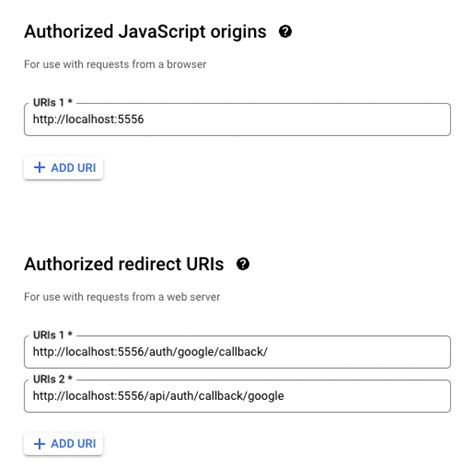The width and height of the screenshot is (474, 466).
Task: Focus the JavaScript origins URIs 1 field
Action: click(237, 119)
